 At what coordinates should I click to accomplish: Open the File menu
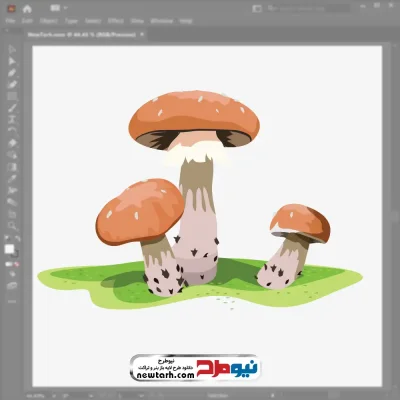pyautogui.click(x=11, y=21)
